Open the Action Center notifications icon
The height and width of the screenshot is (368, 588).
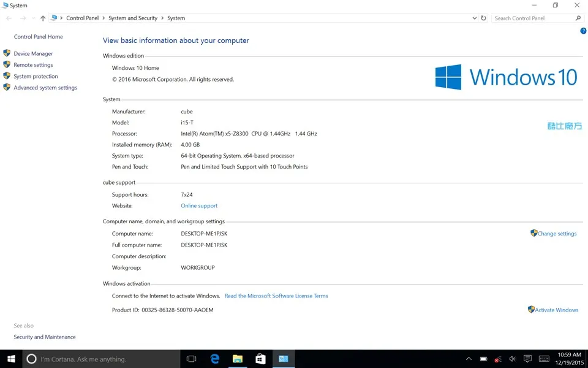click(527, 359)
